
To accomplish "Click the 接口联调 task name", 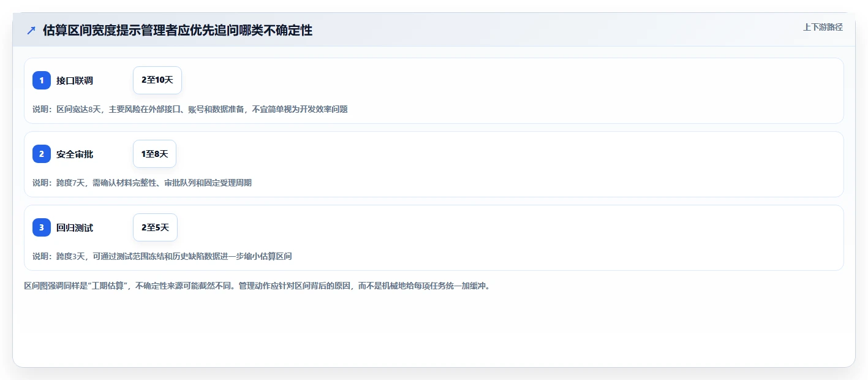I will point(75,80).
